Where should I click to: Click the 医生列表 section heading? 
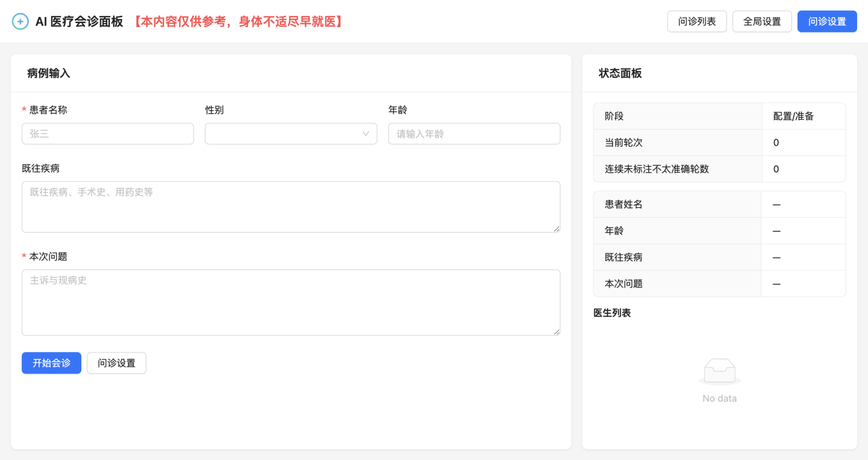coord(612,313)
